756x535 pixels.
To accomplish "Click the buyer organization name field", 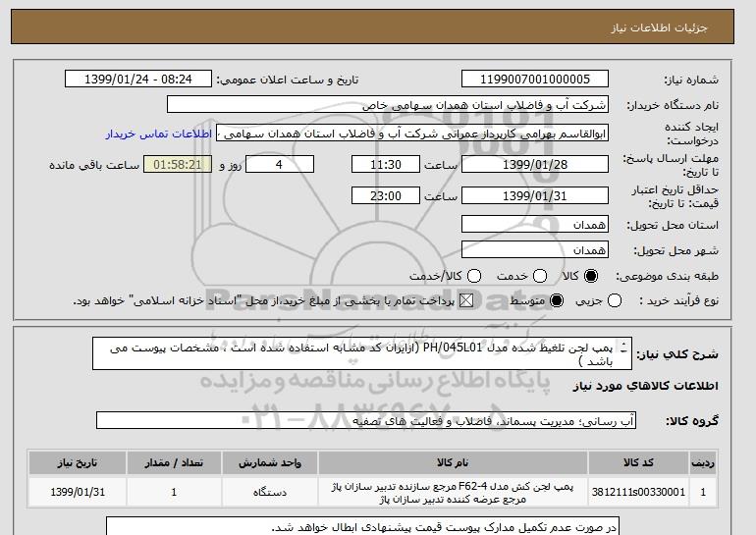I will click(388, 105).
